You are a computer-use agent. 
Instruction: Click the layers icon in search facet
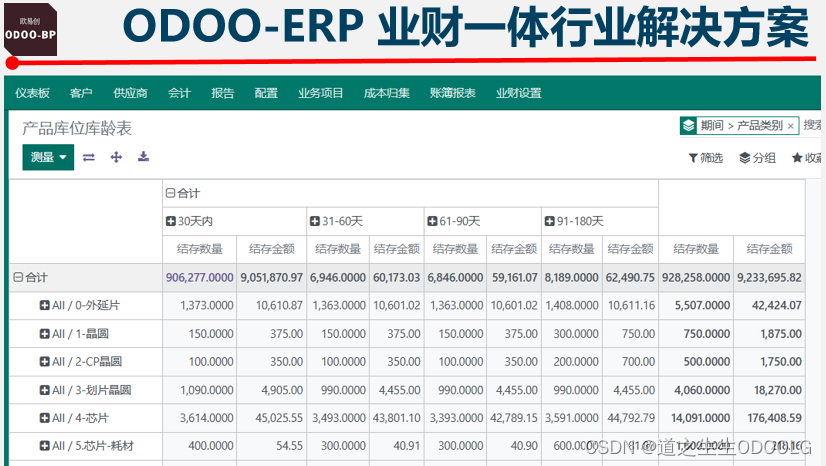click(689, 126)
